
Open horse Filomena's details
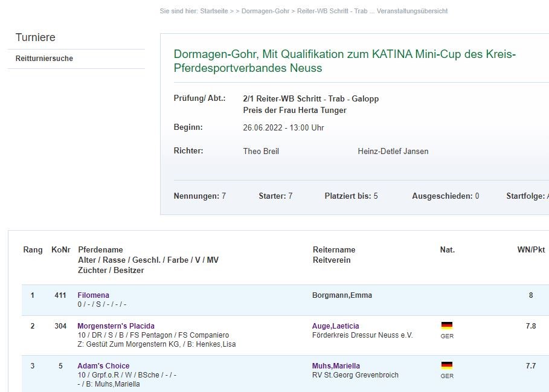coord(93,295)
